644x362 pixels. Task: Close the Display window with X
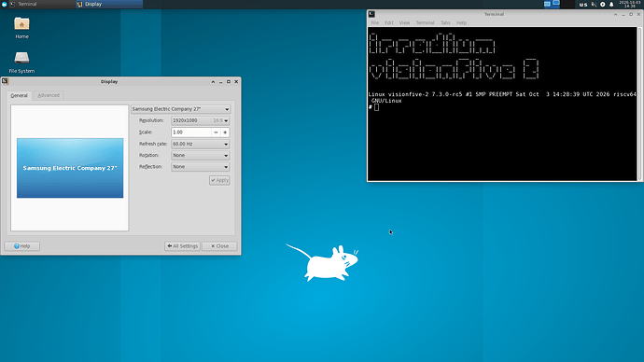point(236,82)
